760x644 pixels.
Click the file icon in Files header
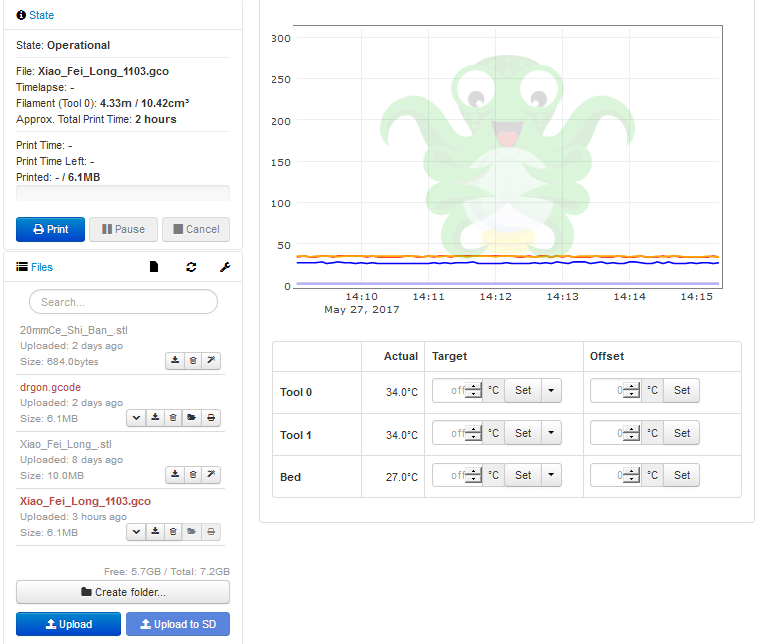point(154,267)
